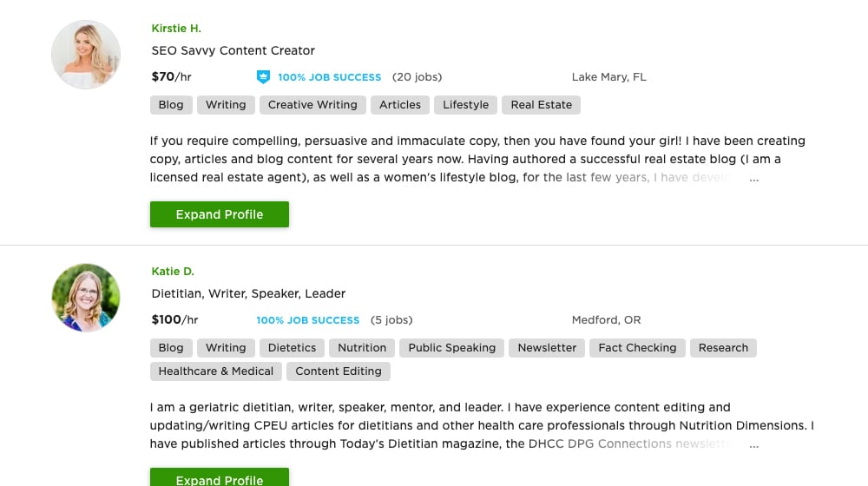Show more of Katie's description via ellipsis

tap(754, 445)
